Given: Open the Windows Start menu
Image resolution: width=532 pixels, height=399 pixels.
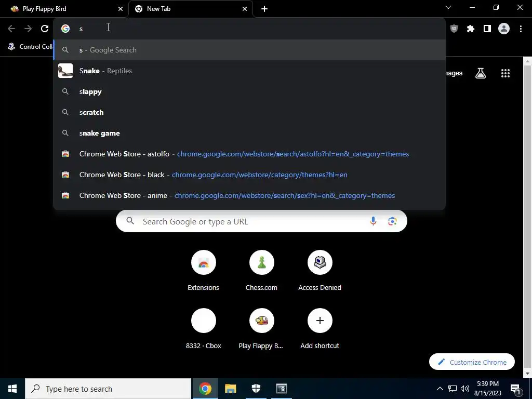Looking at the screenshot, I should click(12, 389).
